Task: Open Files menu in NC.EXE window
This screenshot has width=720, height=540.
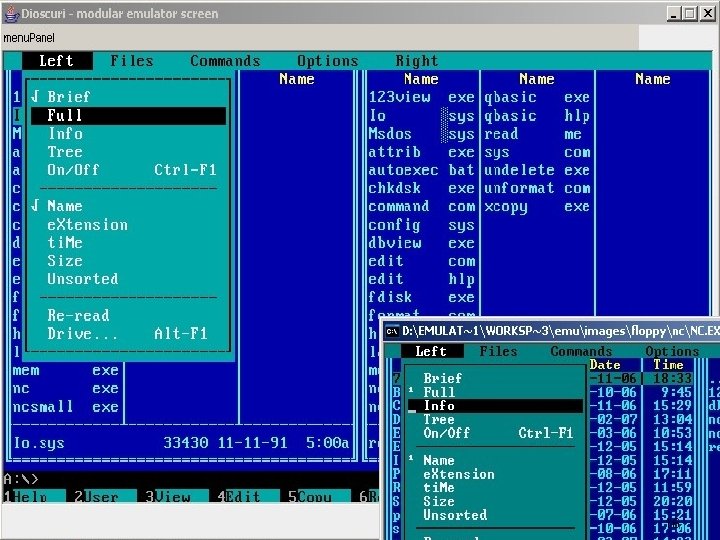Action: pyautogui.click(x=498, y=351)
